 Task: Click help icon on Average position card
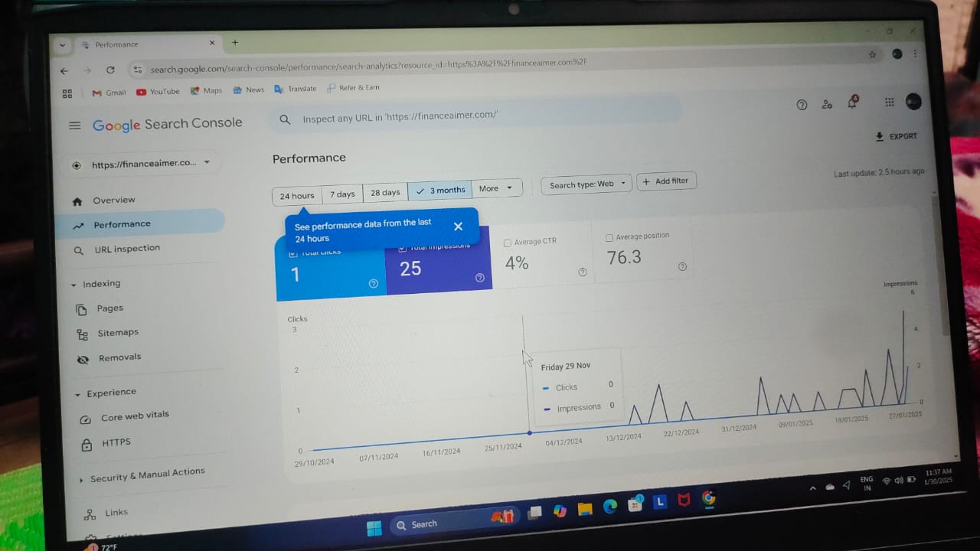coord(682,267)
